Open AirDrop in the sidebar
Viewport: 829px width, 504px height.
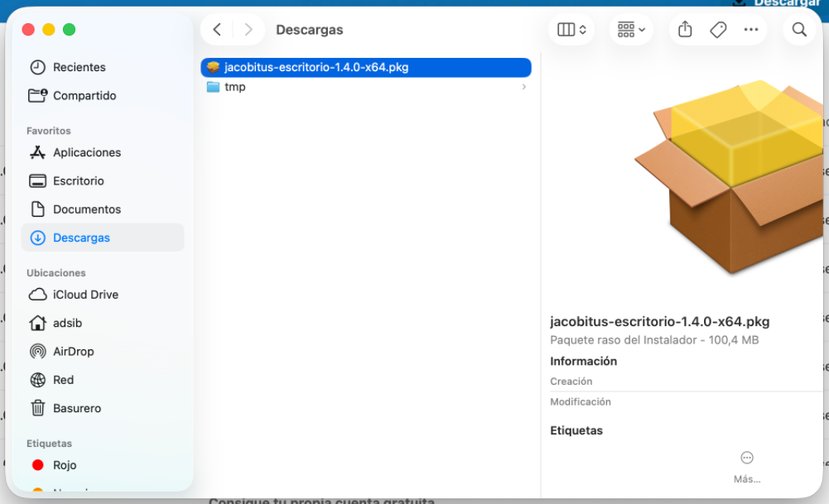(103, 352)
